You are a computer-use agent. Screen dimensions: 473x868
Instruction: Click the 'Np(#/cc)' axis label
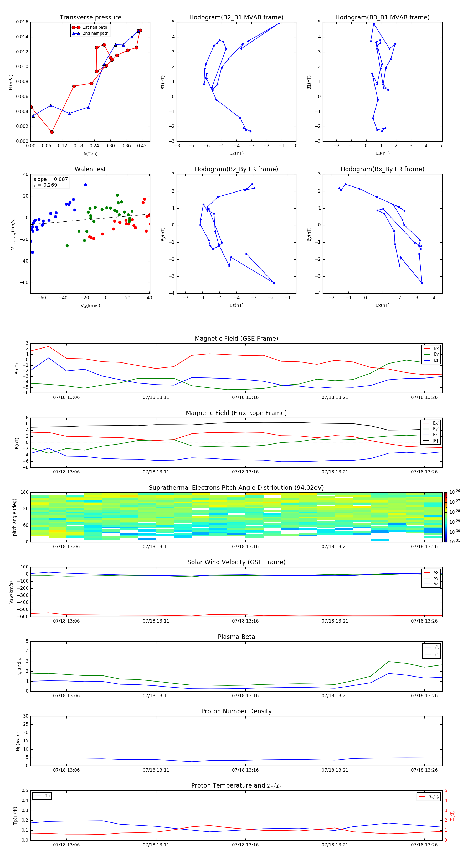point(18,741)
